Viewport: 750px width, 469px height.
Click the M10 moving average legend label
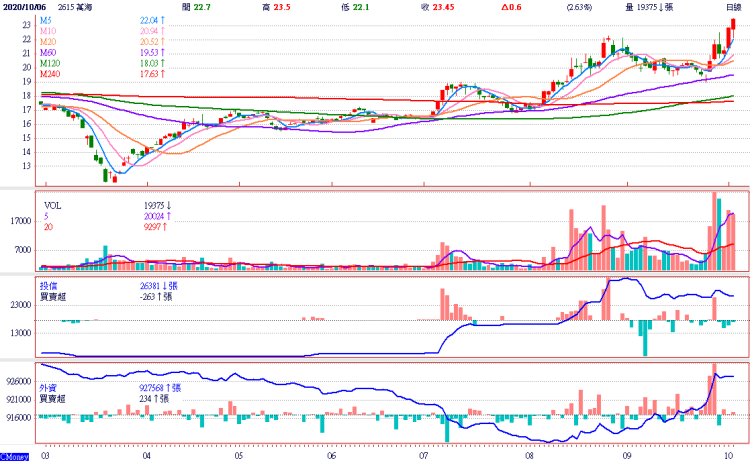click(x=48, y=29)
